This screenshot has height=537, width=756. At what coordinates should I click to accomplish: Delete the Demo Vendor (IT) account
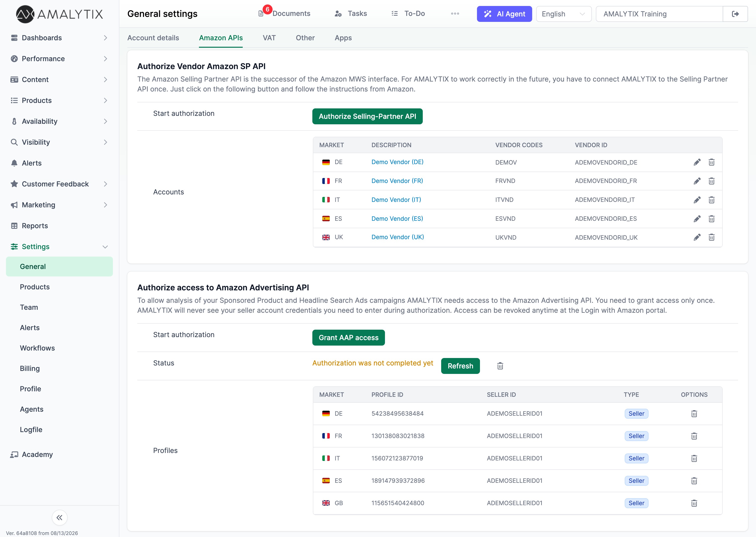tap(712, 200)
